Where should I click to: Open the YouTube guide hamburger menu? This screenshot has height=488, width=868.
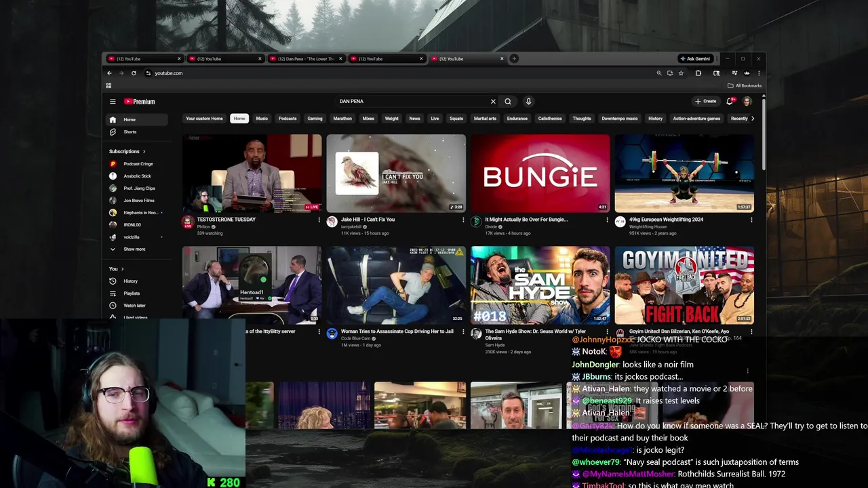point(113,102)
